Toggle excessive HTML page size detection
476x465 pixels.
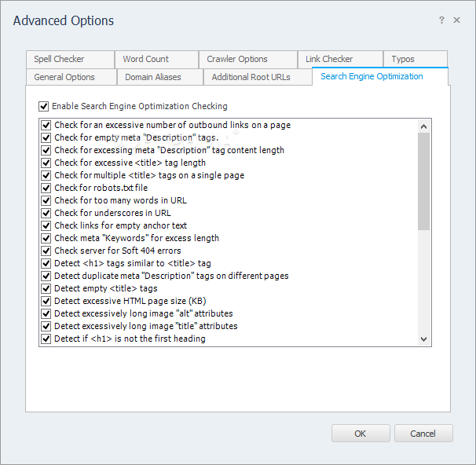46,301
